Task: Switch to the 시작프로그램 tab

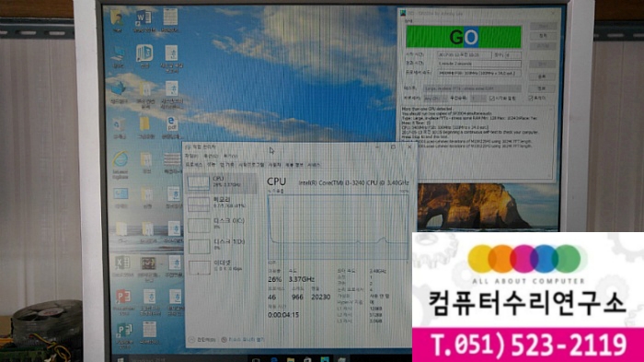Action: (251, 165)
